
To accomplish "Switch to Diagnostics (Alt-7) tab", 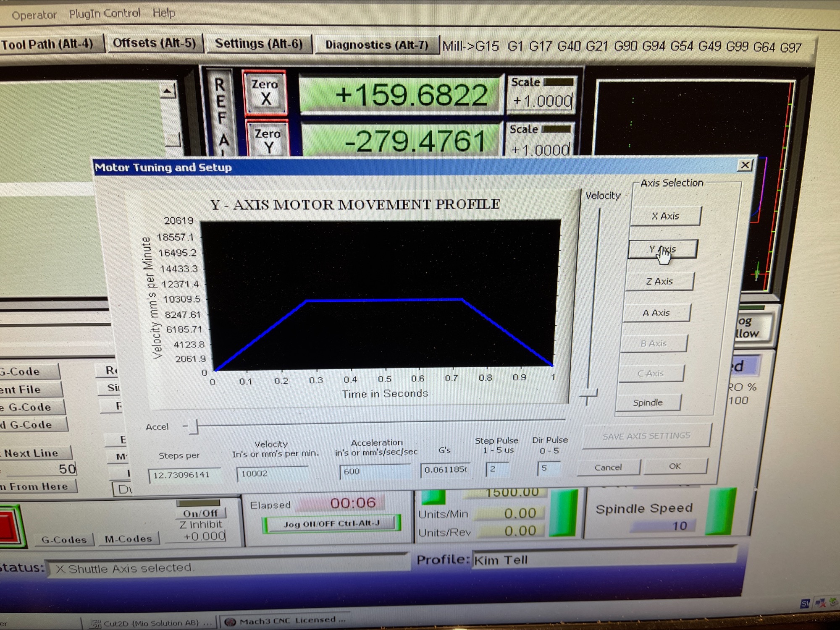I will click(376, 44).
